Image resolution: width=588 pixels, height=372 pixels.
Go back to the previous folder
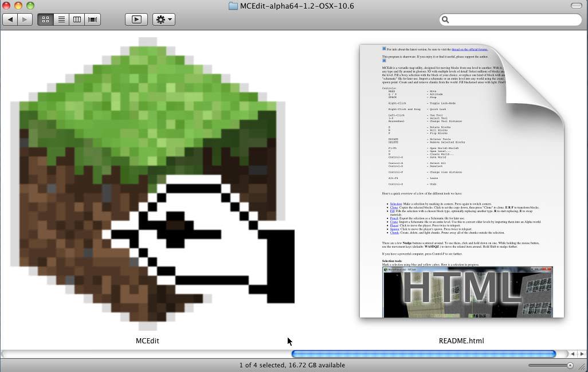pyautogui.click(x=10, y=19)
